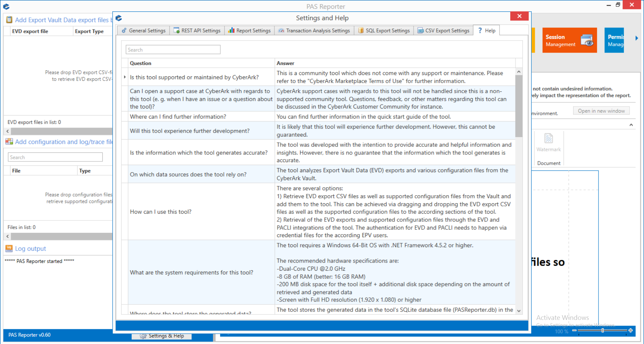Click the zoom in plus button

(x=631, y=330)
